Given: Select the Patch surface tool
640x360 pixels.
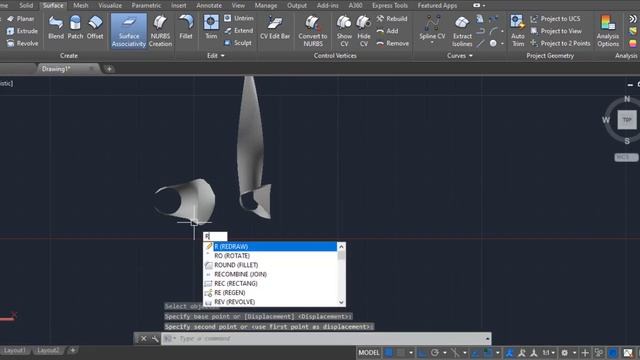Looking at the screenshot, I should (x=75, y=28).
